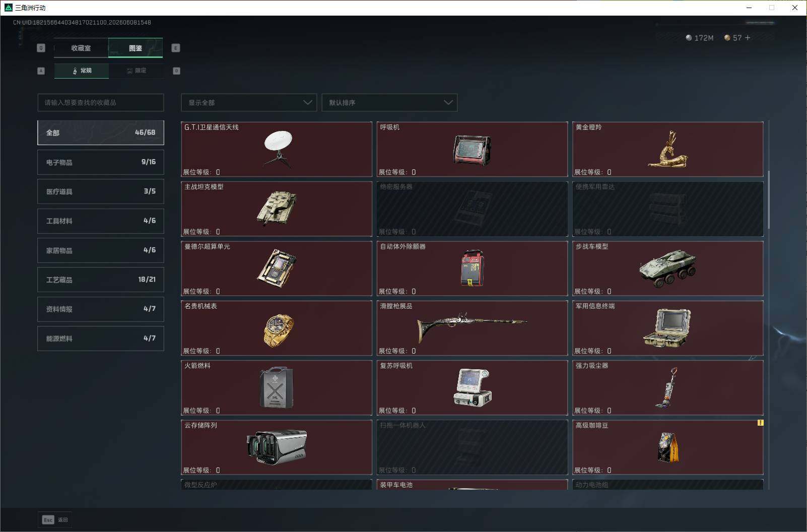Expand the 显示全部 filter dropdown
The height and width of the screenshot is (532, 807).
pyautogui.click(x=249, y=103)
